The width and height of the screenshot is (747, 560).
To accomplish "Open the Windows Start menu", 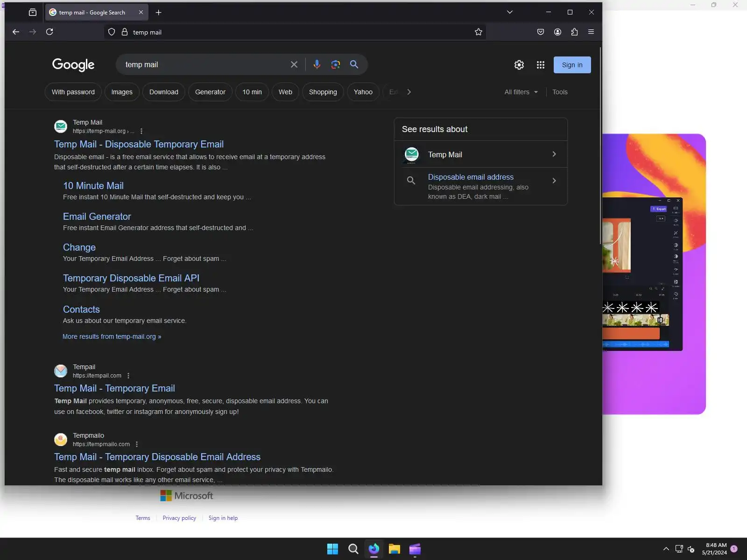I will pos(333,549).
